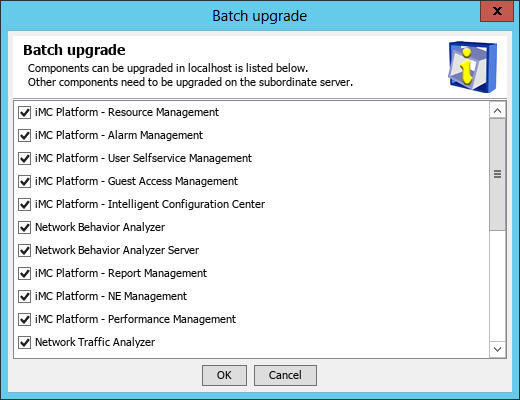Click the scroll down arrow in list
Screen dimensions: 520x400
(498, 349)
